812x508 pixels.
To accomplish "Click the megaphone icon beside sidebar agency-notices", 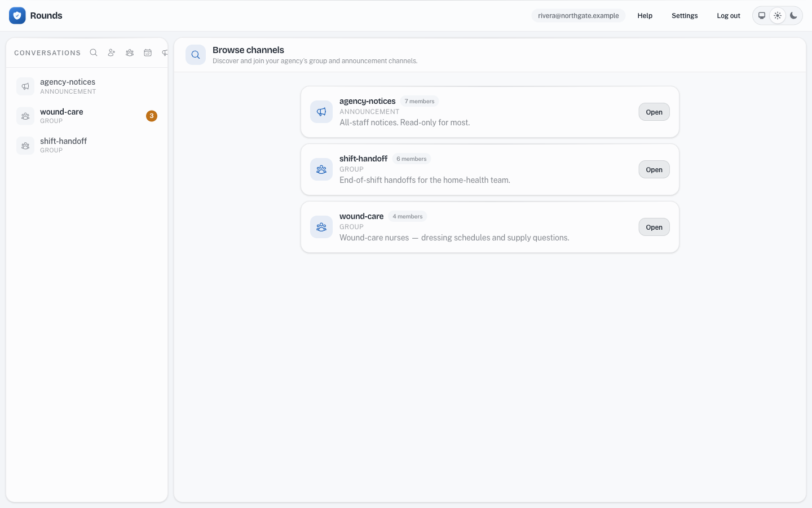I will coord(25,86).
